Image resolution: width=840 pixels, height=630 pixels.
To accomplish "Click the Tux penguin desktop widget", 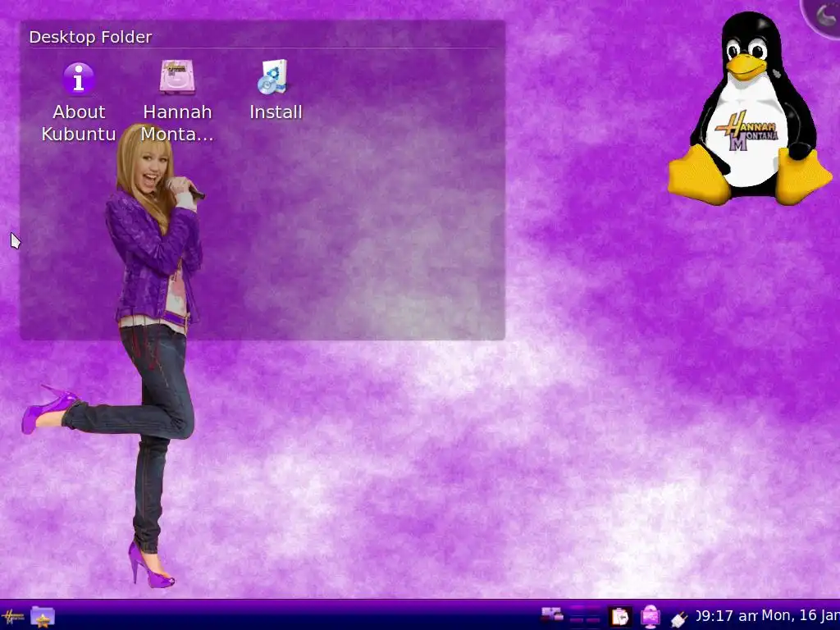I will pyautogui.click(x=750, y=109).
